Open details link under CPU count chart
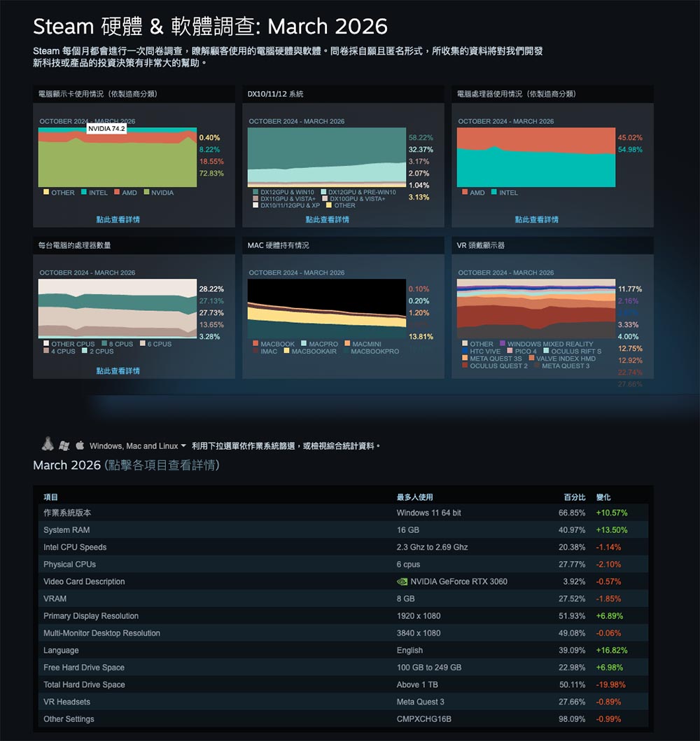Screen dimensions: 700x741 (118, 370)
